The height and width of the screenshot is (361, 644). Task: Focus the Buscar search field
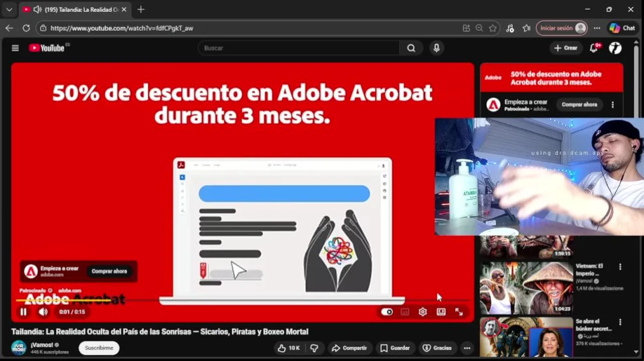pyautogui.click(x=299, y=48)
